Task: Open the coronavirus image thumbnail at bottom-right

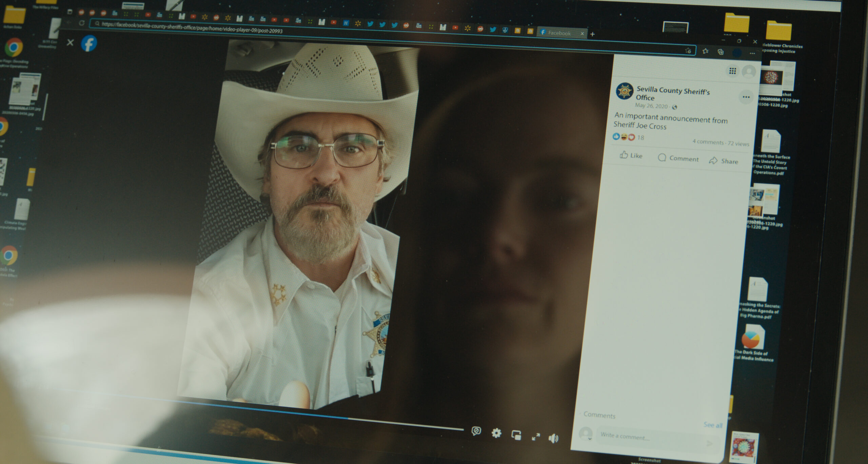Action: [744, 447]
